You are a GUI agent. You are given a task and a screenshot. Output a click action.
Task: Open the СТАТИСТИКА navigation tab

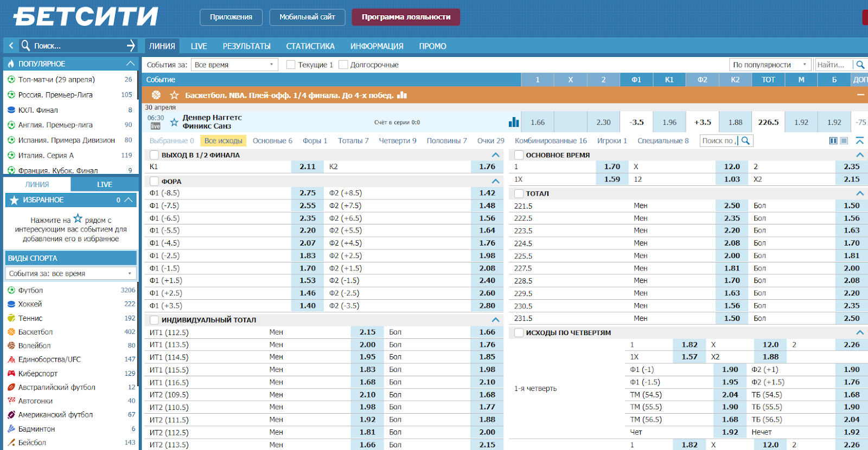(310, 46)
